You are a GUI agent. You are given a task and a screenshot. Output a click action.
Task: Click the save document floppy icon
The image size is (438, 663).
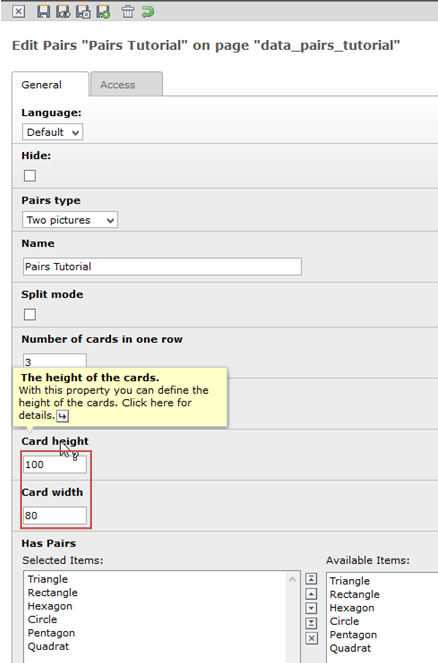click(43, 11)
